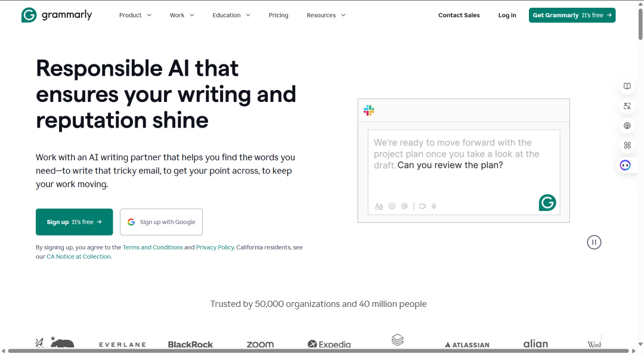Click Sign up with Google button
The width and height of the screenshot is (644, 354).
(x=161, y=222)
